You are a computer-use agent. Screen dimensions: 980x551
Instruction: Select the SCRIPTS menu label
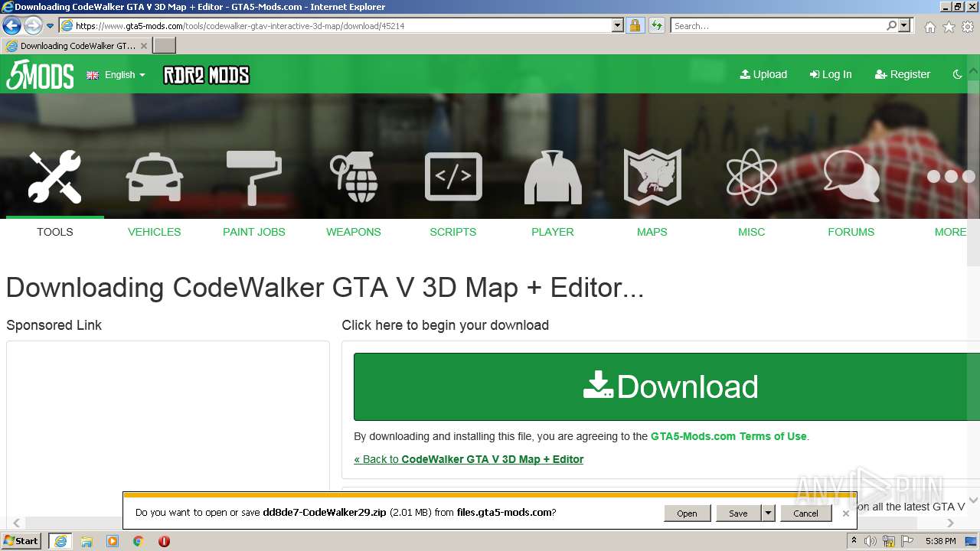pos(453,232)
